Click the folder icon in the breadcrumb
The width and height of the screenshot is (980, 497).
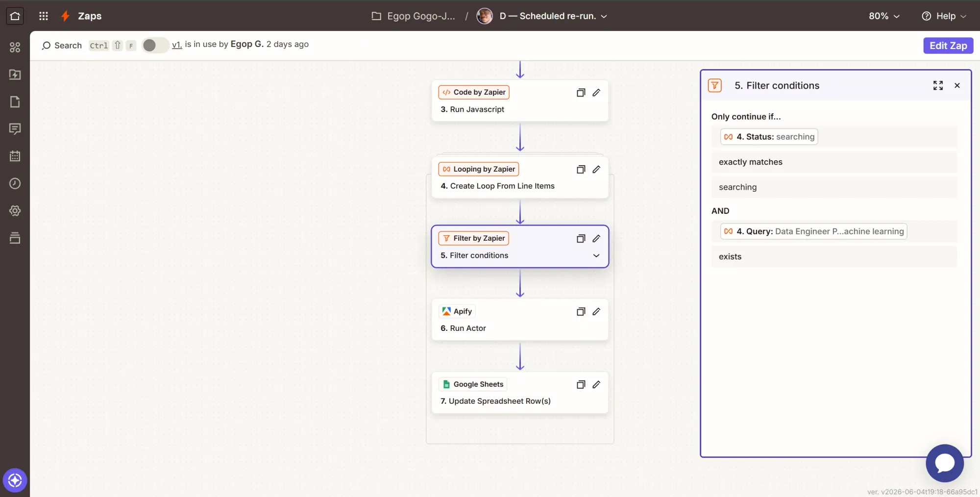tap(376, 16)
